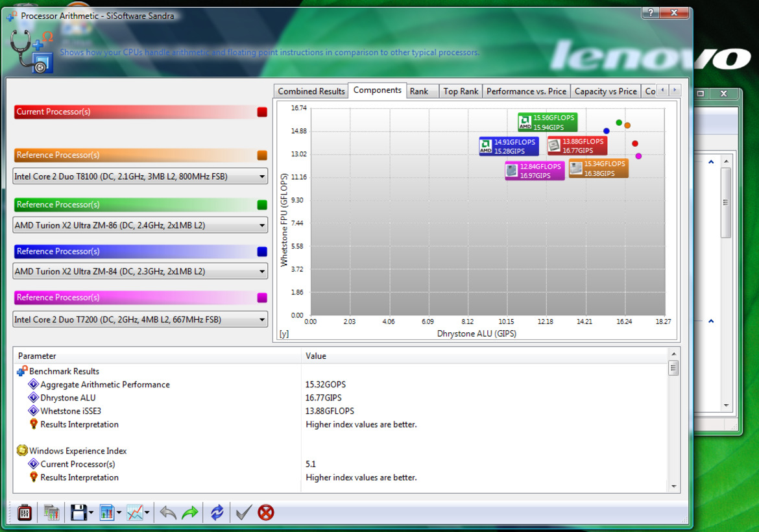Open the line graph dropdown arrow
Viewport: 759px width, 532px height.
point(147,513)
